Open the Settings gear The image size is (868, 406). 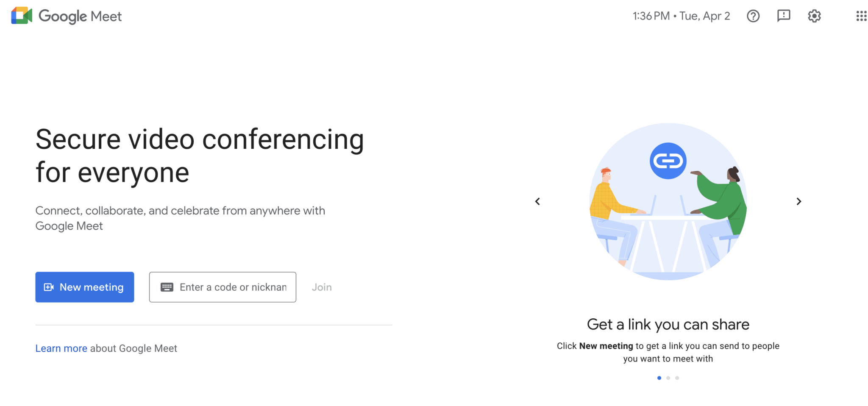click(814, 16)
